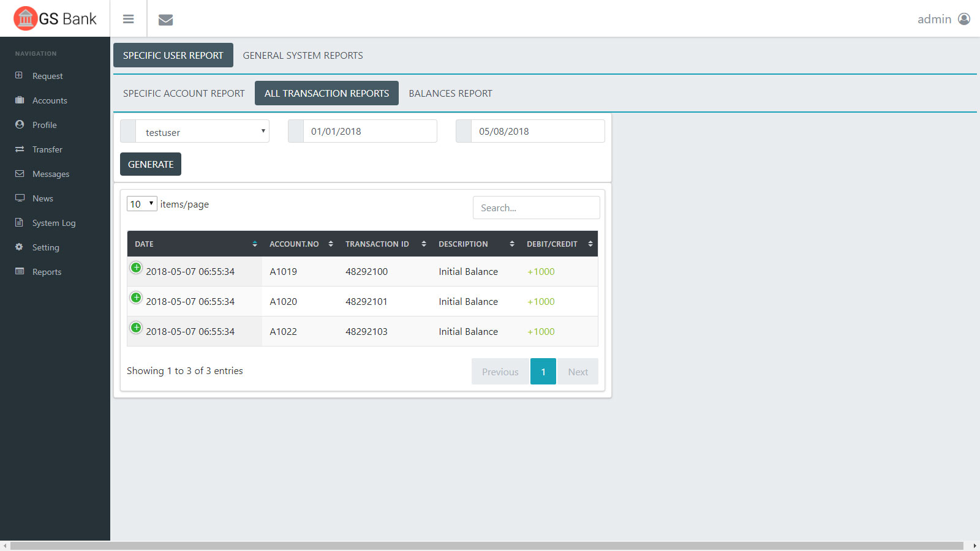Open the envelope messages icon in header
The height and width of the screenshot is (551, 980).
[x=165, y=20]
